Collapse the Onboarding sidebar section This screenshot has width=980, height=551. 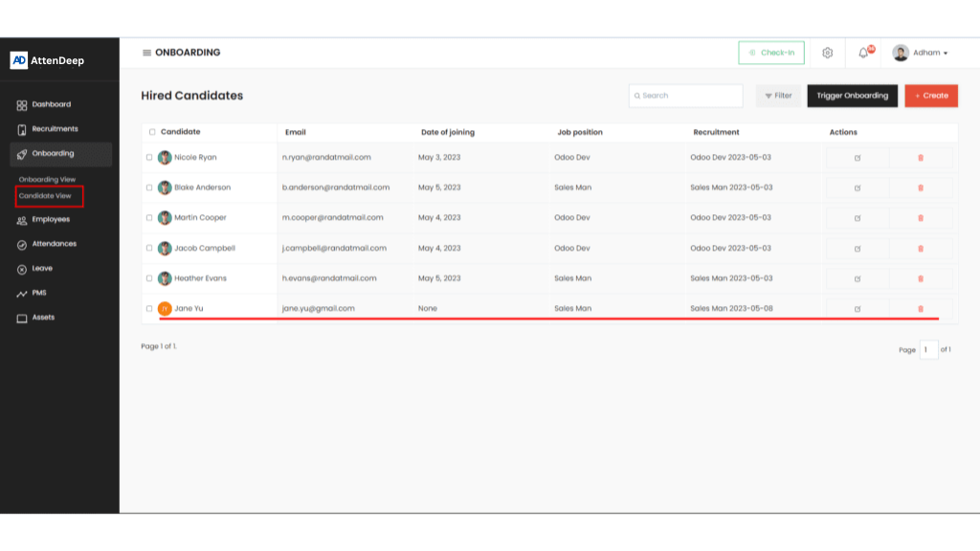pyautogui.click(x=53, y=153)
